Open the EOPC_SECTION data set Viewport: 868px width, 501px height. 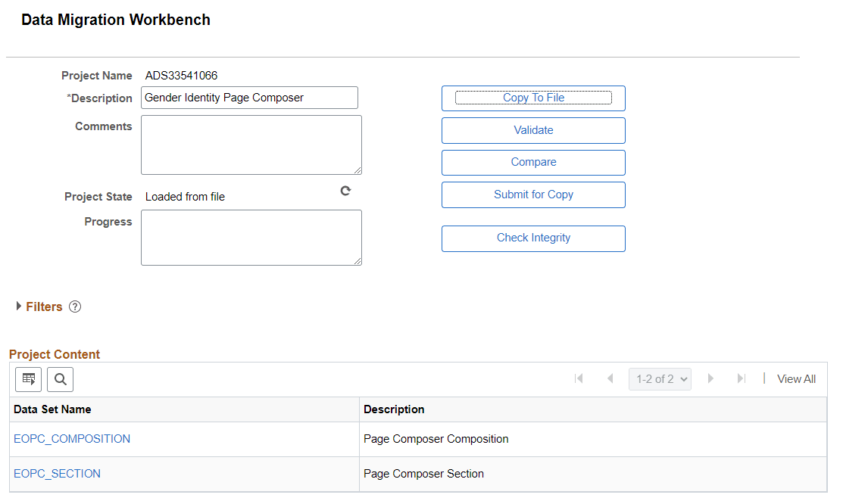[57, 473]
